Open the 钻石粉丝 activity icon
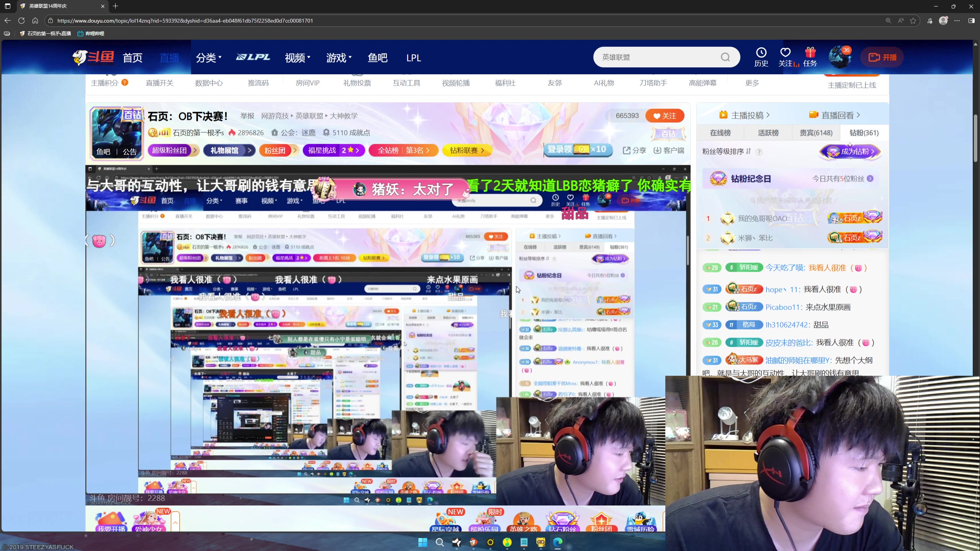The image size is (980, 551). (x=562, y=521)
